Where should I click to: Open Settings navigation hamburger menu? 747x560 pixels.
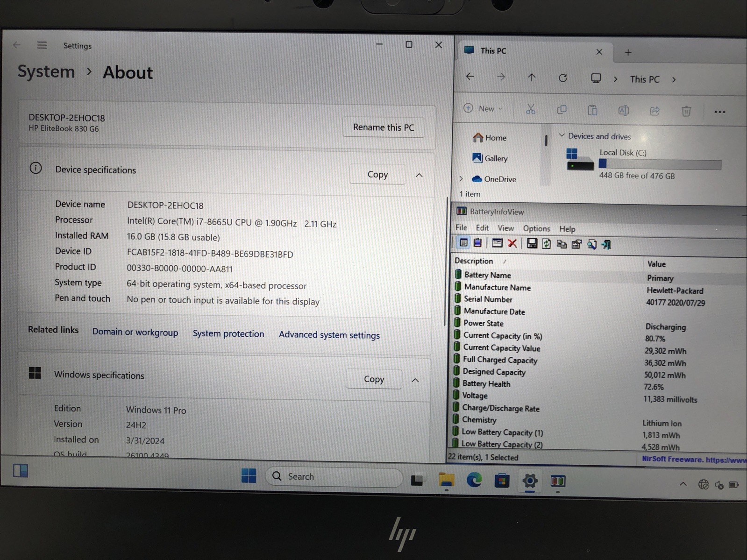(x=42, y=45)
